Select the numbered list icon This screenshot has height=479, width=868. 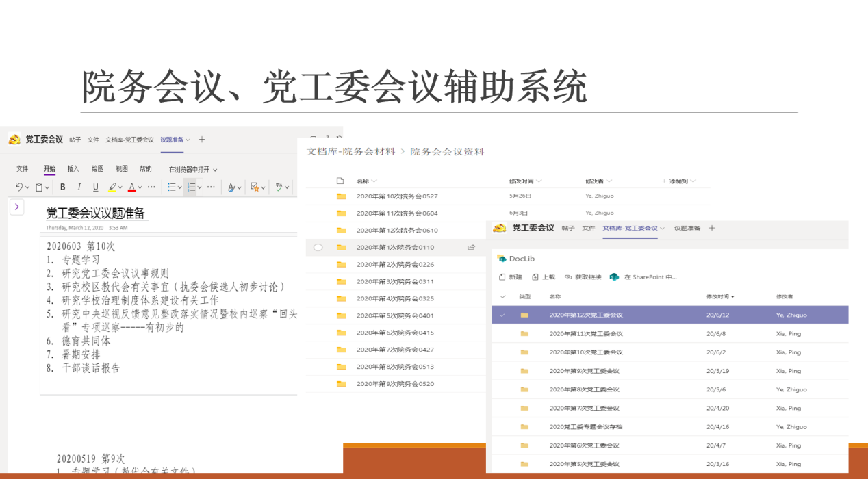[x=192, y=187]
